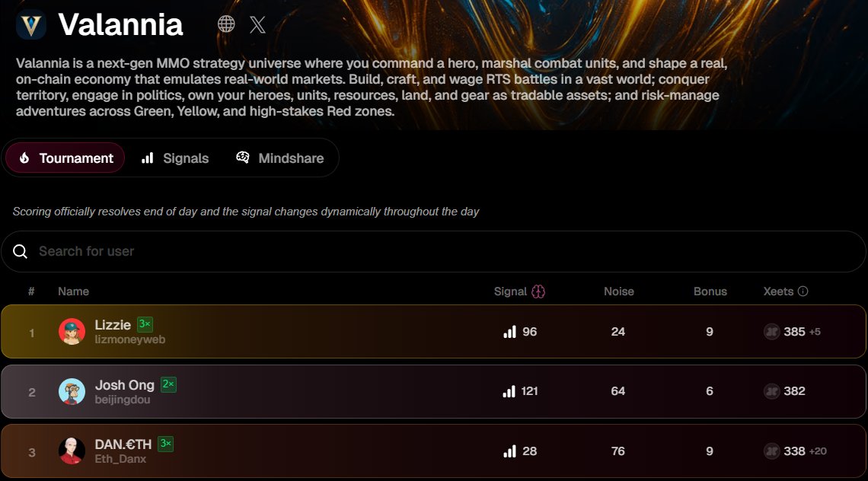Open Josh Ong's profile name
Image resolution: width=868 pixels, height=481 pixels.
click(x=125, y=384)
